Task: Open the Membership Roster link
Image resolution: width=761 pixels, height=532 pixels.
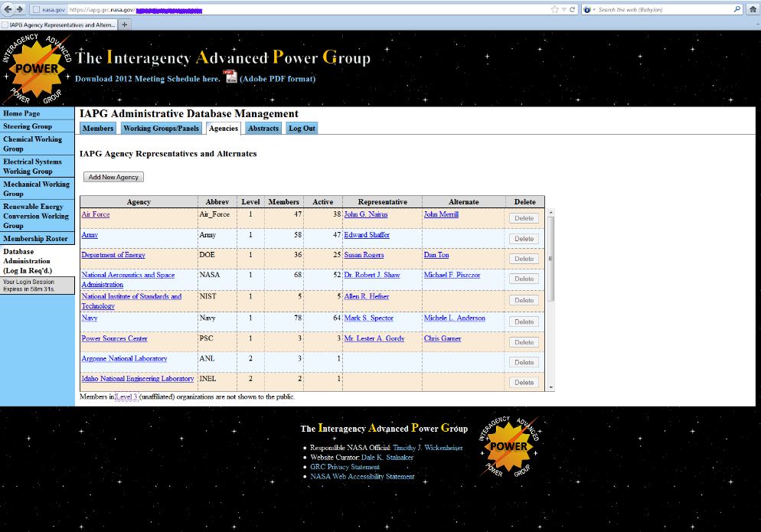Action: coord(37,238)
